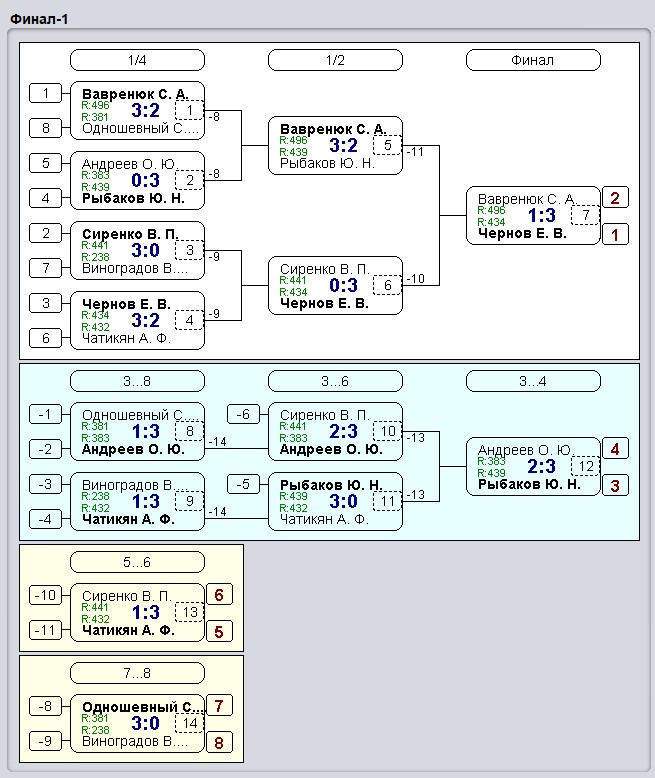This screenshot has height=778, width=655.
Task: Open match 10 Сиренко vs Андреев
Action: pyautogui.click(x=335, y=432)
